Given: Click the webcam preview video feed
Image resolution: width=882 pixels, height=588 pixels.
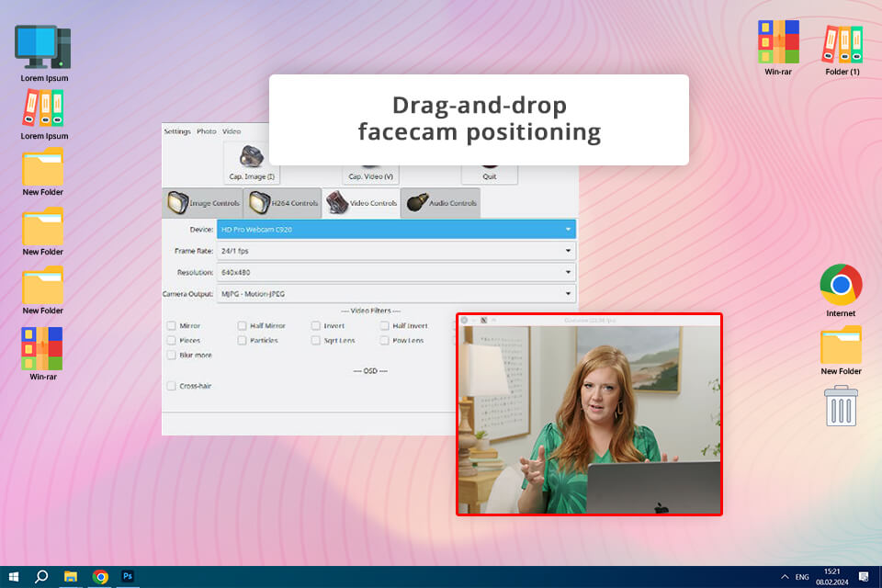Looking at the screenshot, I should coord(589,419).
